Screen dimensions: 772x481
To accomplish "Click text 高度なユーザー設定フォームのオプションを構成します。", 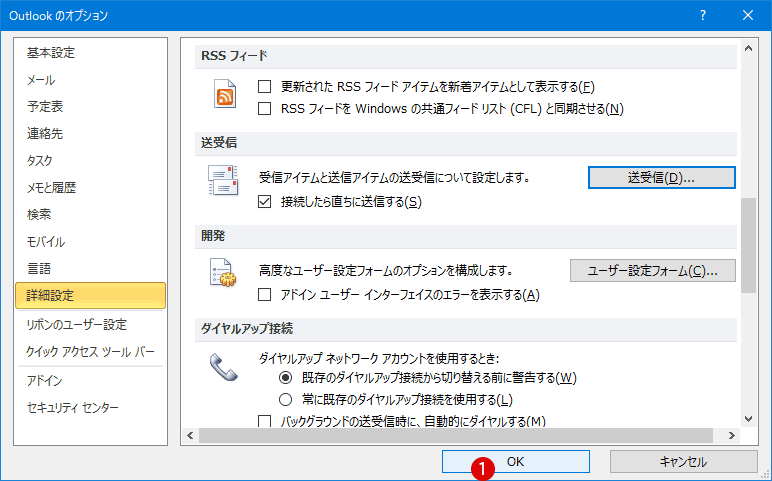I will point(386,271).
